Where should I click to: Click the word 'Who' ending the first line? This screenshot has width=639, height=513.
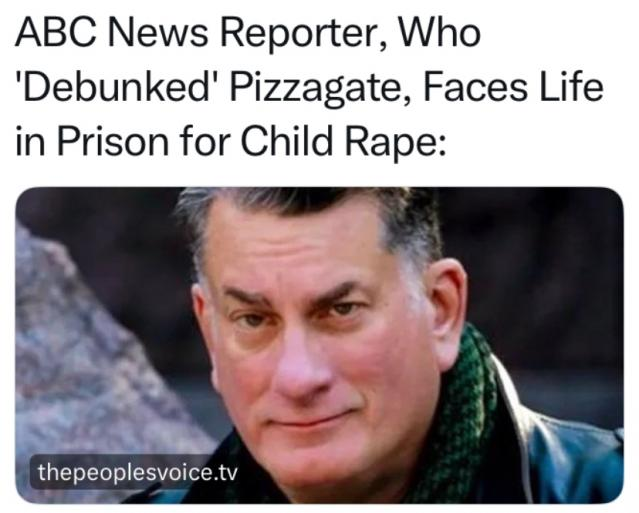click(x=439, y=33)
